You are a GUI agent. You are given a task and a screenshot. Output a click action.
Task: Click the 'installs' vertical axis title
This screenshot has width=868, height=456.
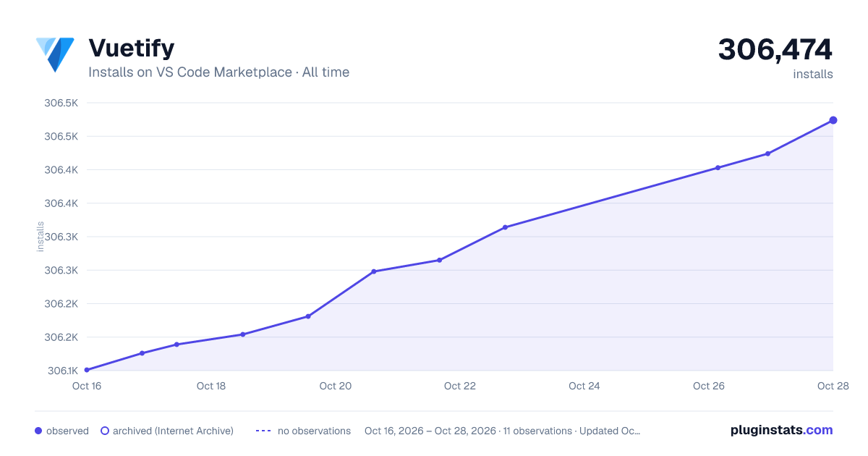[41, 237]
